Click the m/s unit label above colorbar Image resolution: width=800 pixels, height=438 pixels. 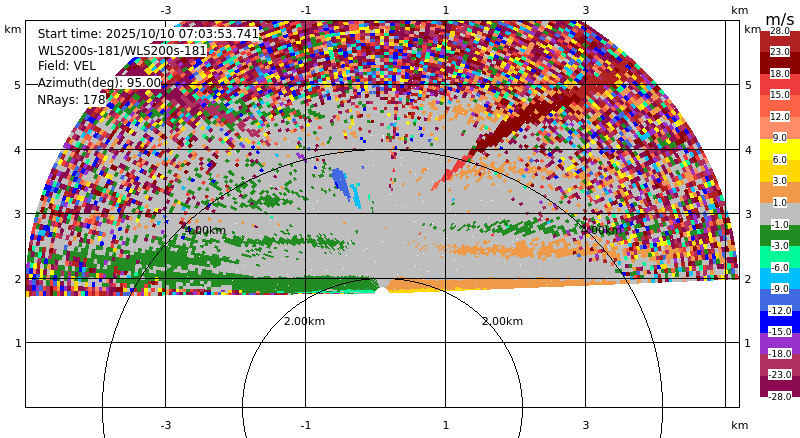tap(780, 19)
